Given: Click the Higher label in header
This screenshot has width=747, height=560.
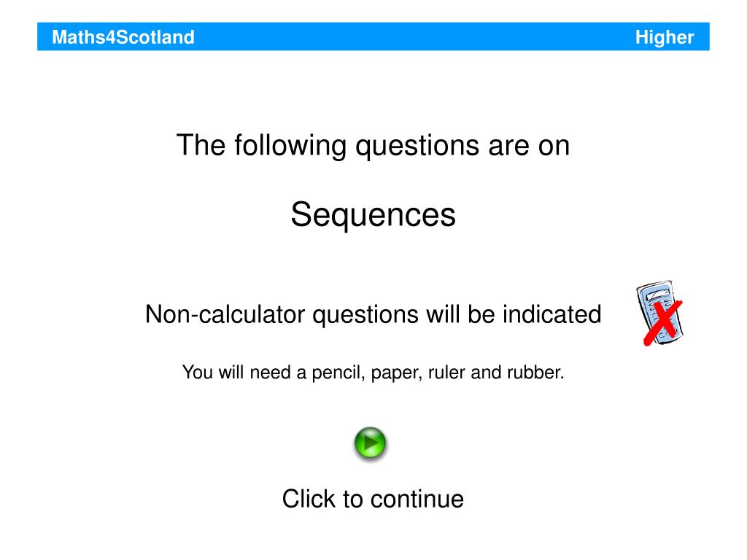Looking at the screenshot, I should [665, 37].
